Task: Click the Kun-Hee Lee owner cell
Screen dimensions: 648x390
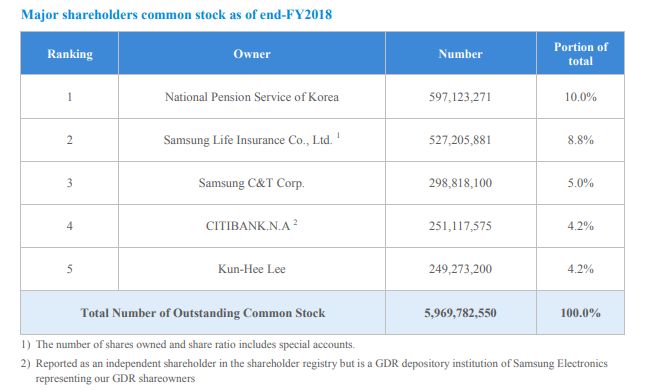Action: tap(252, 269)
